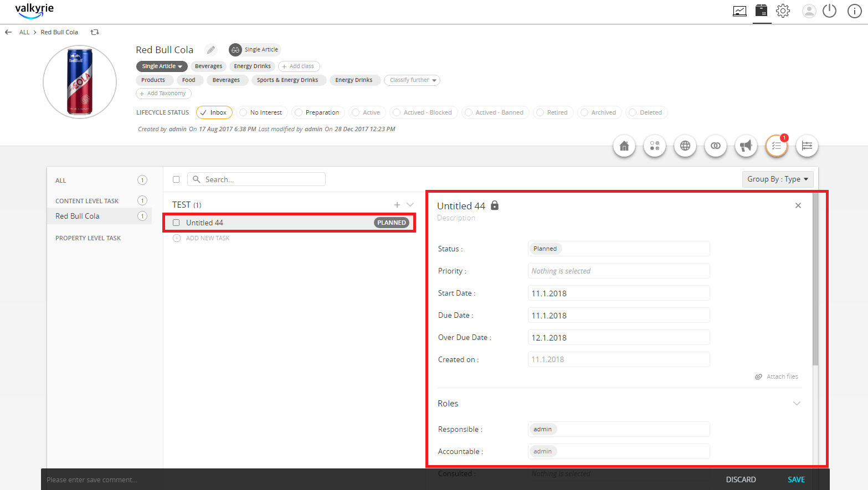Collapse the TEST group chevron

410,205
